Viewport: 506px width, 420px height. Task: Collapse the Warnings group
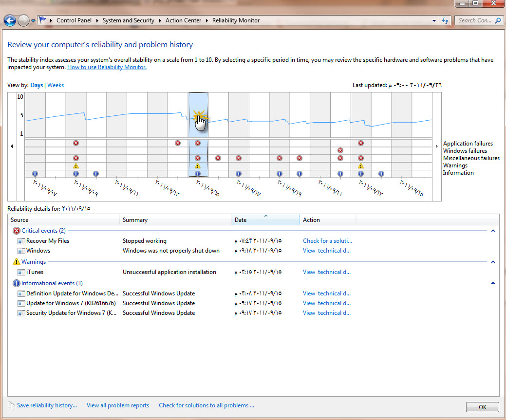point(493,262)
